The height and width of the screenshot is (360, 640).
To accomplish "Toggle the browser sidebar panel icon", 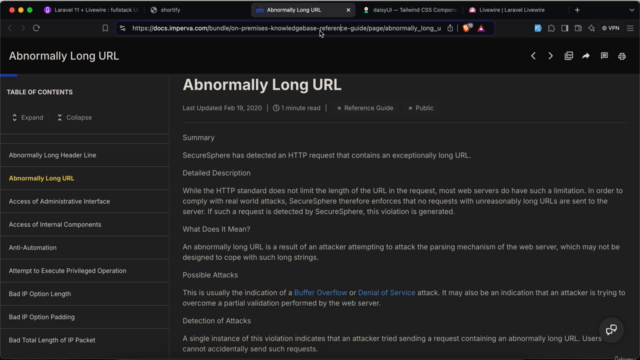I will point(564,28).
